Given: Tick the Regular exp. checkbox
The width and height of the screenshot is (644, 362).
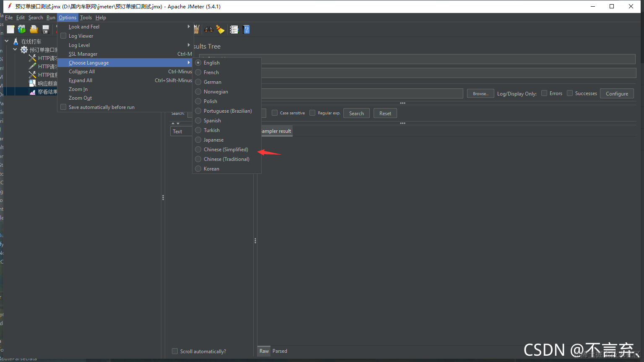Looking at the screenshot, I should [x=312, y=113].
